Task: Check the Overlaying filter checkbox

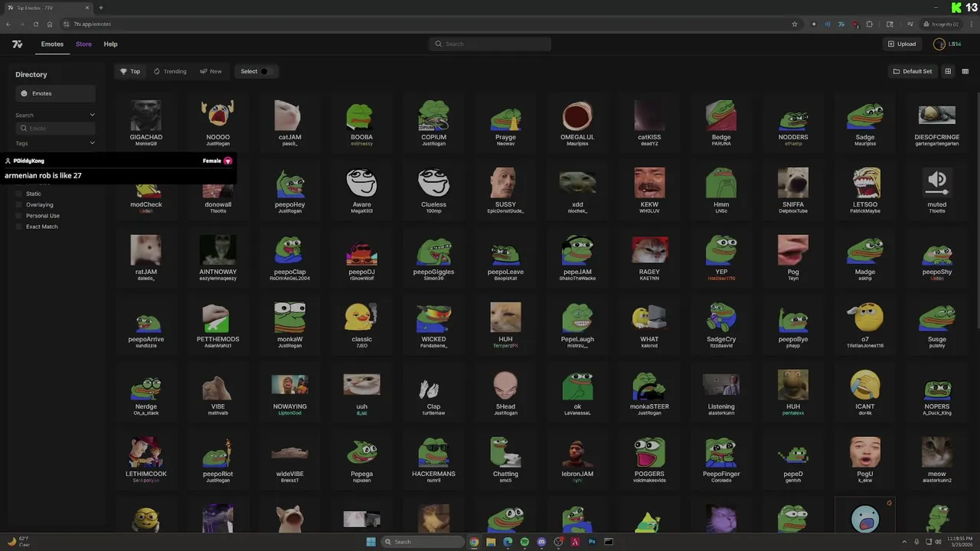Action: pyautogui.click(x=20, y=204)
